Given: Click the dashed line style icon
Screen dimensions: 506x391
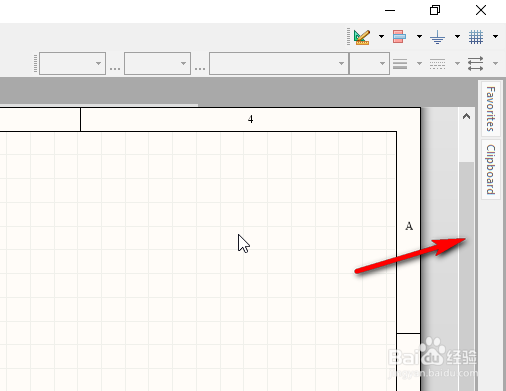Looking at the screenshot, I should pyautogui.click(x=437, y=63).
